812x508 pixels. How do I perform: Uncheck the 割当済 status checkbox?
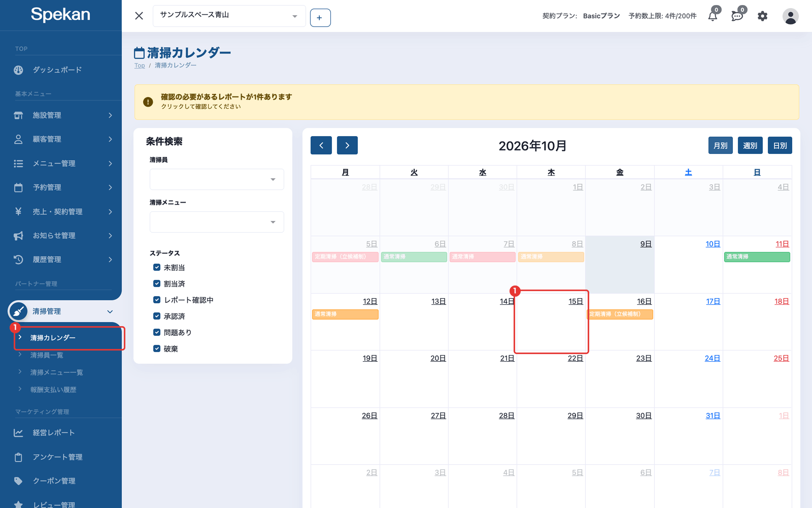click(157, 283)
